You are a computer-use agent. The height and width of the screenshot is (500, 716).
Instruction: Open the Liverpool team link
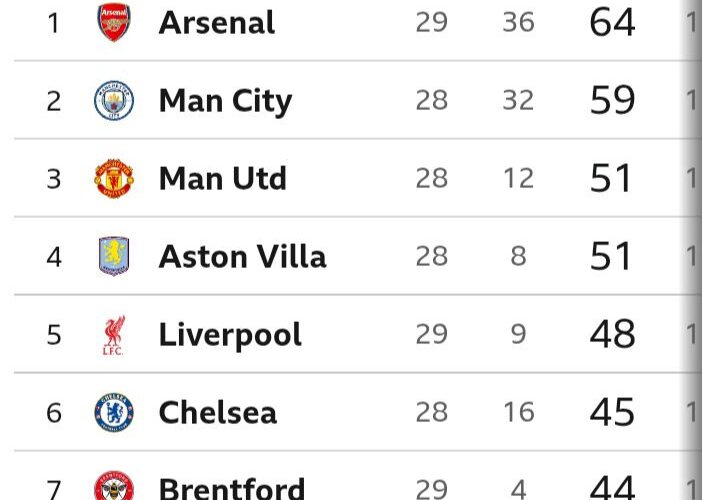(230, 335)
